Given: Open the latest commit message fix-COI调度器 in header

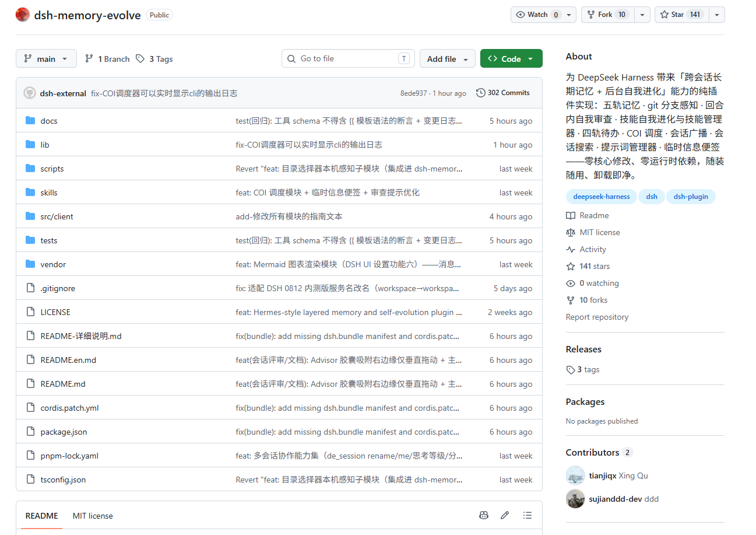Looking at the screenshot, I should point(164,93).
